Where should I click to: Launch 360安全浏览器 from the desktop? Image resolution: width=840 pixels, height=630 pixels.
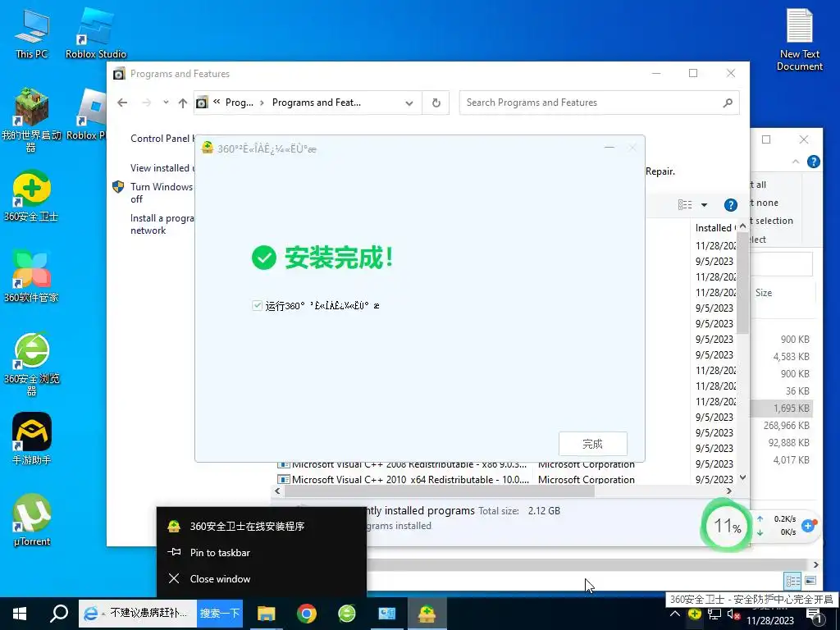31,364
